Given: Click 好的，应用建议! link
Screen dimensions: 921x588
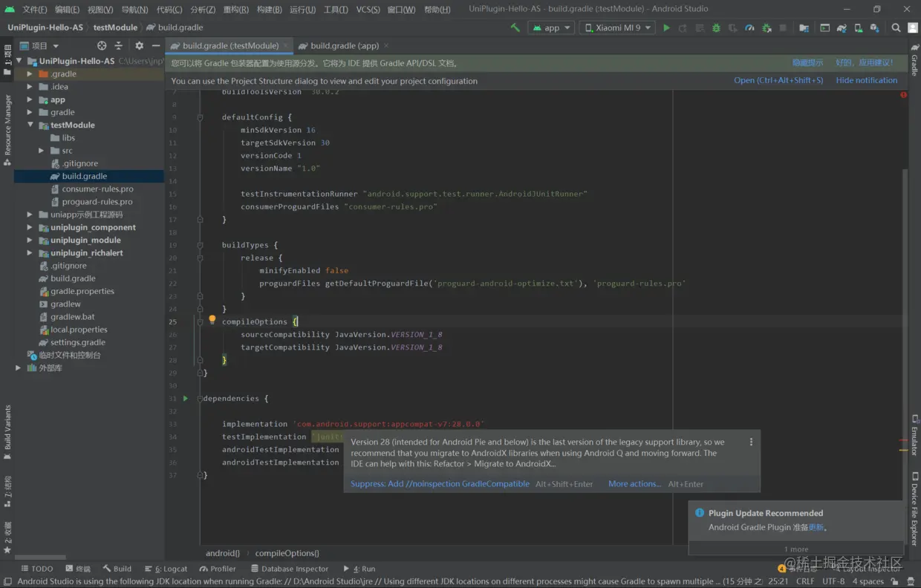Looking at the screenshot, I should coord(865,63).
